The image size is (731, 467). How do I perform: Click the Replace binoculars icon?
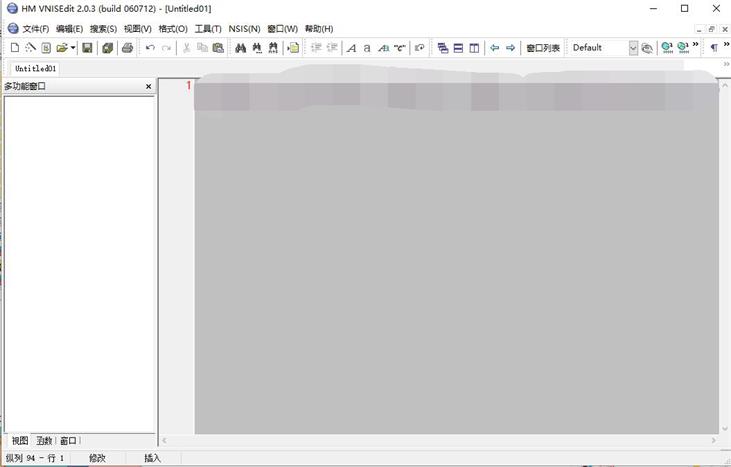click(273, 48)
